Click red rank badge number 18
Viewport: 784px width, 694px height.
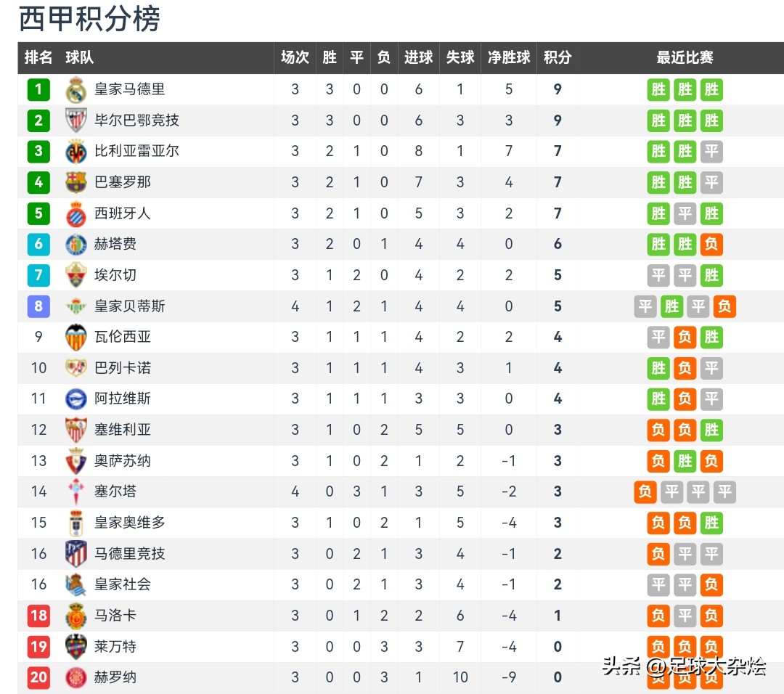(x=38, y=616)
